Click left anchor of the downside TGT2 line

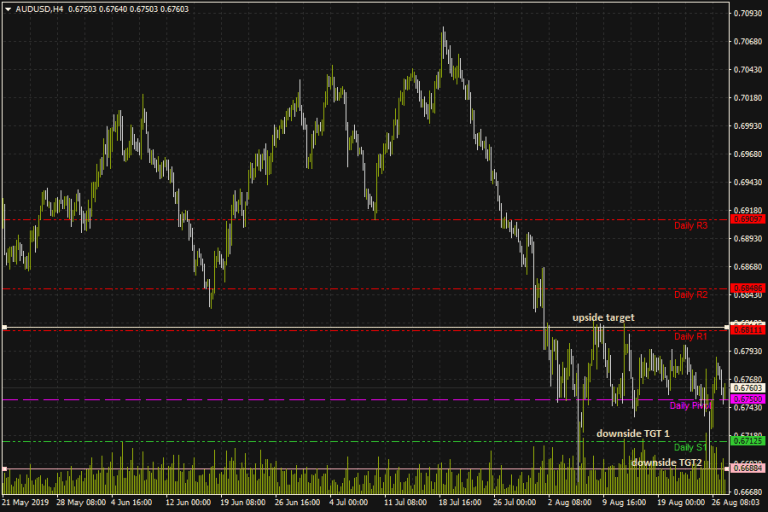4,468
